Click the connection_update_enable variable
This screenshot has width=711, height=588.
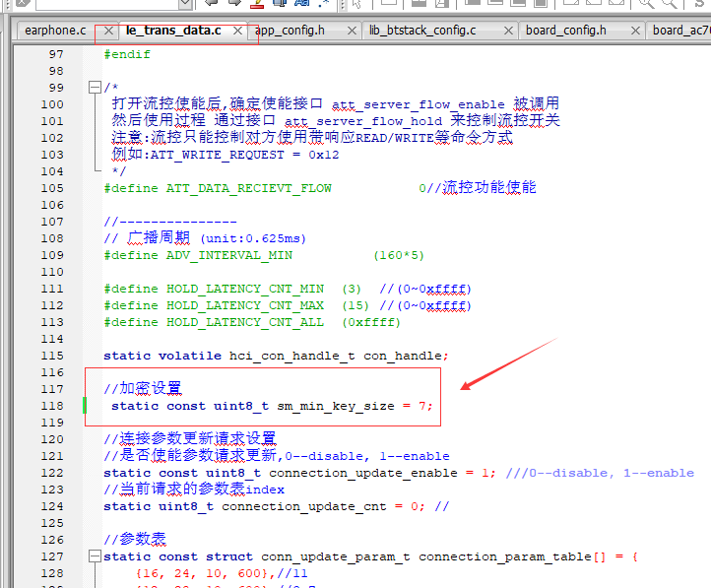363,473
